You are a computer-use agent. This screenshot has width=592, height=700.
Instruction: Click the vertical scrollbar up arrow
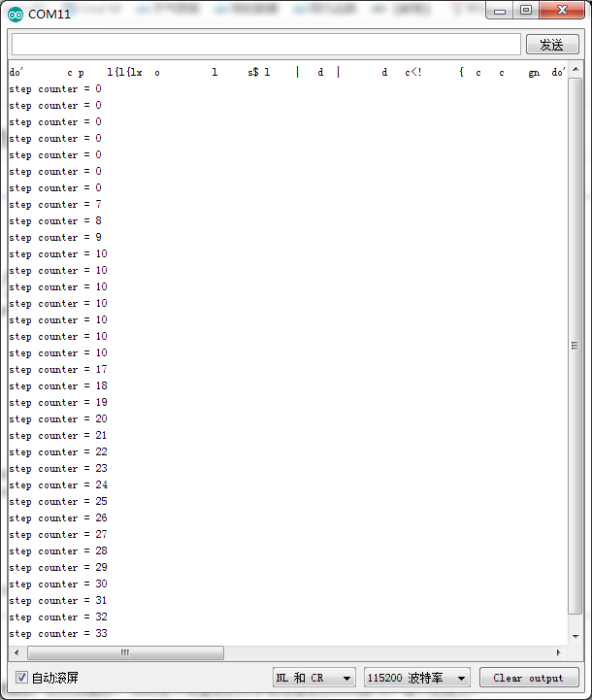point(576,69)
